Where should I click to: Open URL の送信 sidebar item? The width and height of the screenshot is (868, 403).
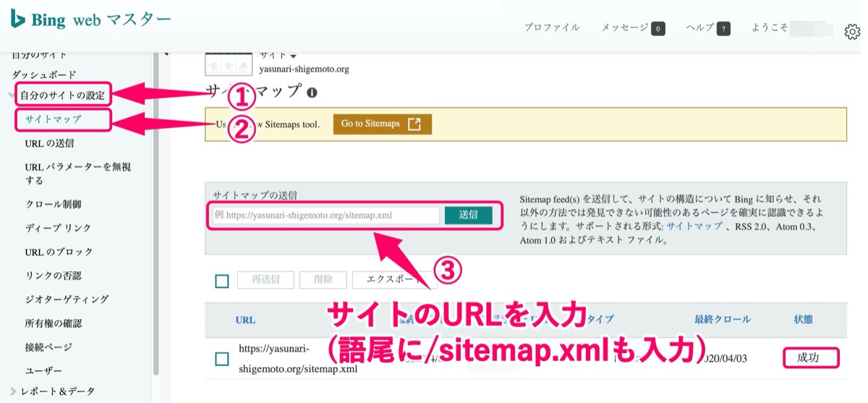coord(49,143)
